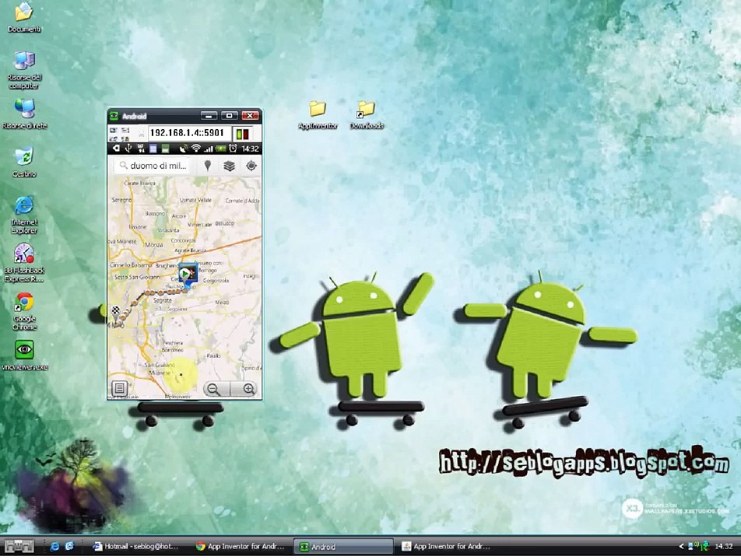This screenshot has width=741, height=560.
Task: Minimize the Android VNC window
Action: pos(209,116)
